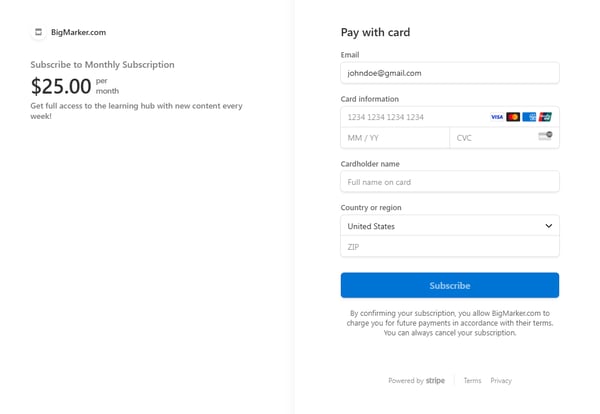Open the Terms link in footer

click(472, 381)
